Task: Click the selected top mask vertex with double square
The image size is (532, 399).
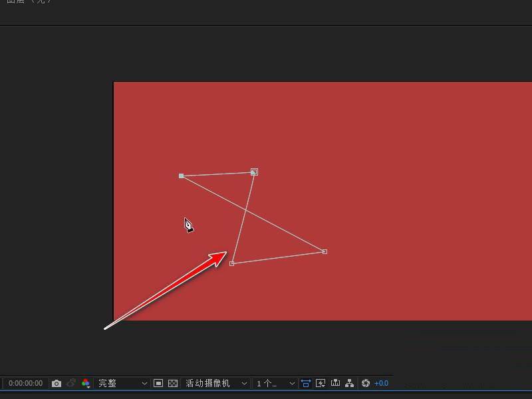Action: pyautogui.click(x=254, y=172)
